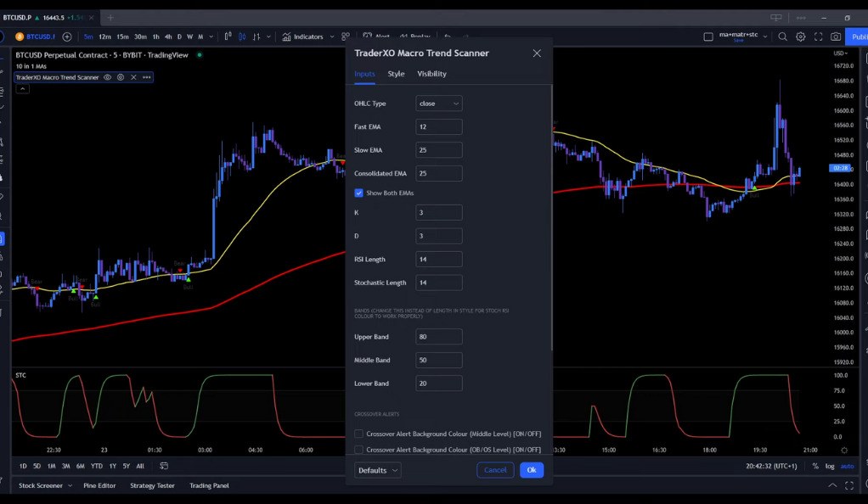Switch to the Visibility tab
Image resolution: width=868 pixels, height=504 pixels.
click(x=431, y=74)
